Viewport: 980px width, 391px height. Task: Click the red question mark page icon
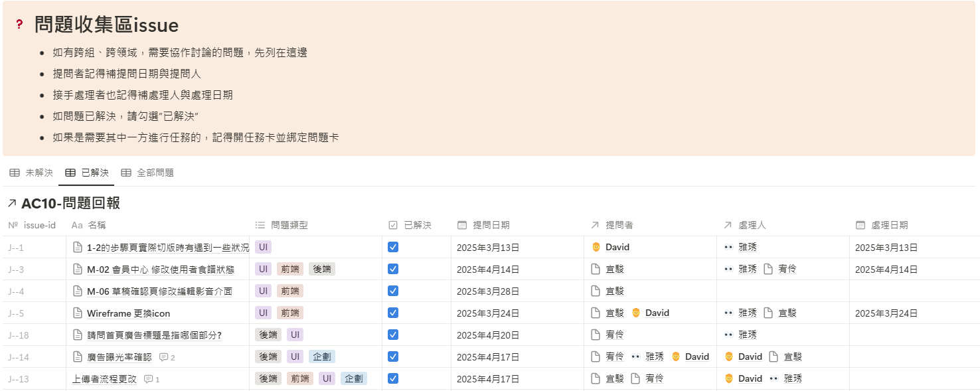pyautogui.click(x=19, y=25)
